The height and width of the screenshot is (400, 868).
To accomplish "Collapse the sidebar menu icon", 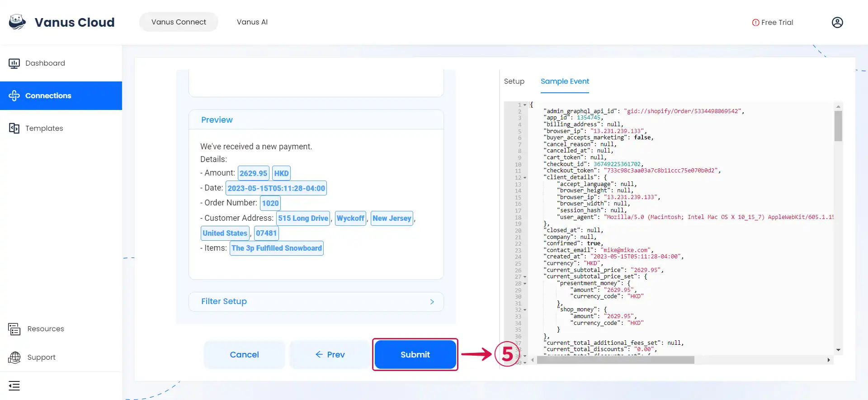I will [14, 386].
